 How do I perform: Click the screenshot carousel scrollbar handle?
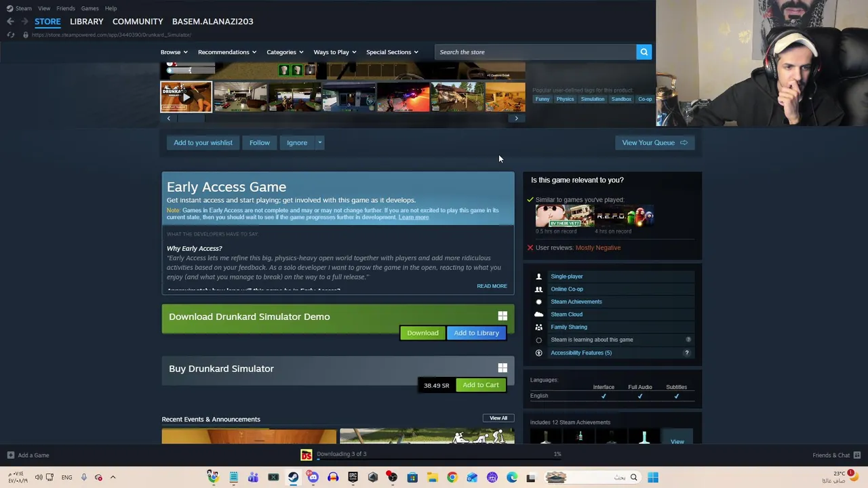(191, 119)
